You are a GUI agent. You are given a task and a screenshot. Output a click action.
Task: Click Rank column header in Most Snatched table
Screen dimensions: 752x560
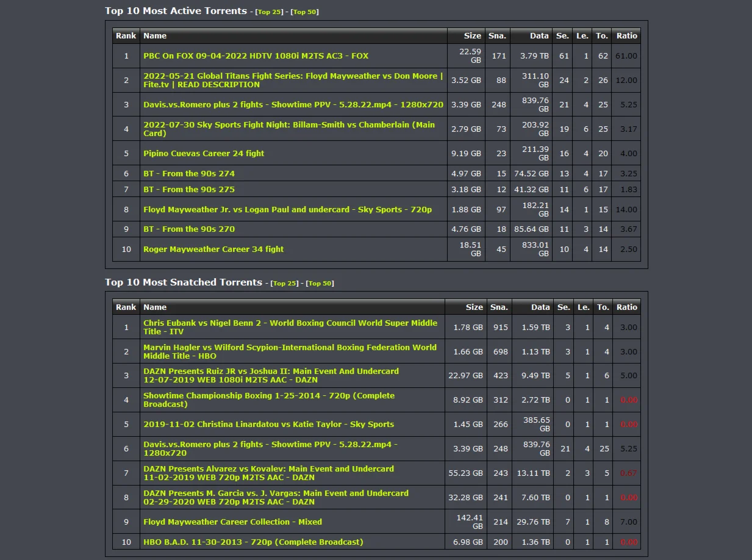pyautogui.click(x=126, y=307)
